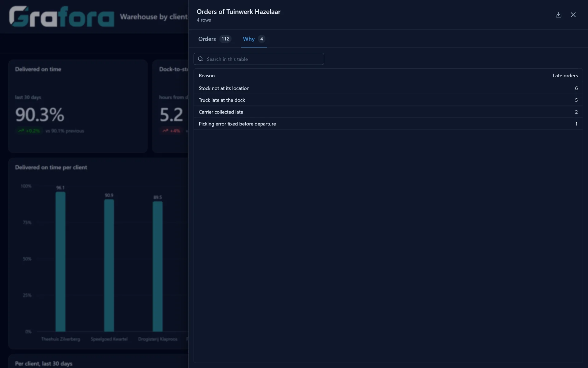Click the late orders value 2

point(576,112)
